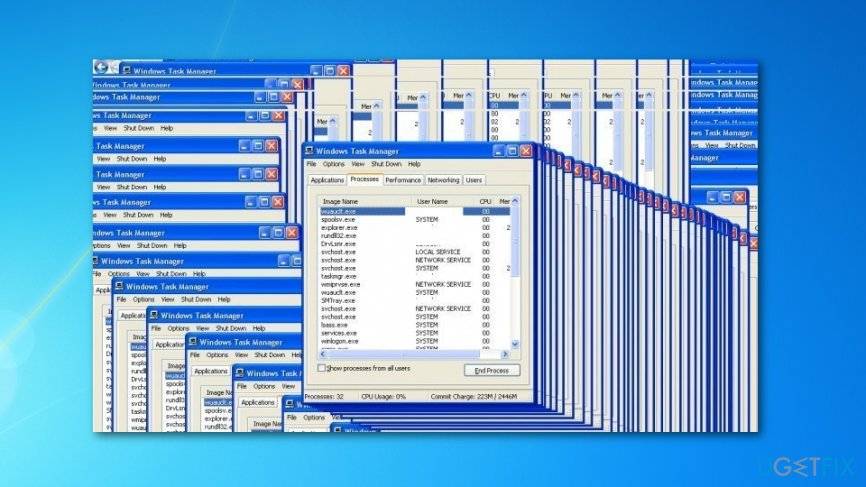Select Processes tab in front window
Viewport: 866px width, 487px height.
365,179
